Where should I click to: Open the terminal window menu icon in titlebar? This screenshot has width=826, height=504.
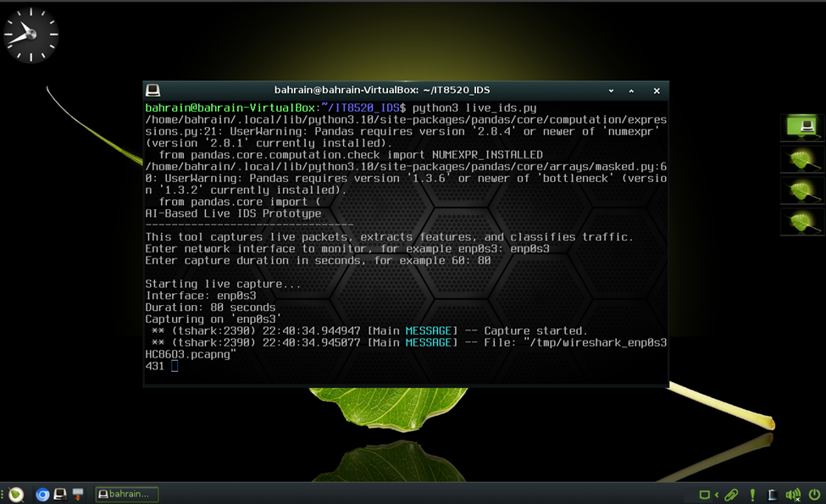pos(152,90)
